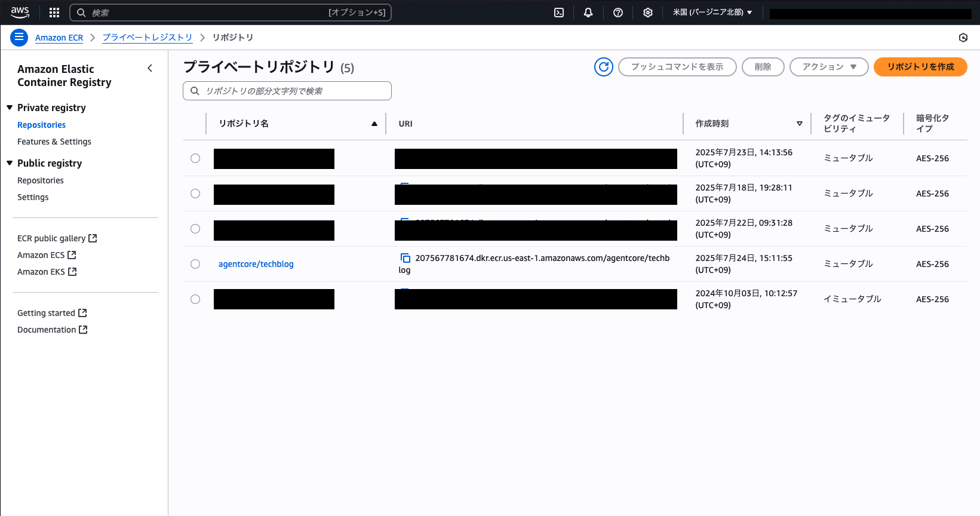Launch CloudShell from the top bar
980x516 pixels.
559,13
